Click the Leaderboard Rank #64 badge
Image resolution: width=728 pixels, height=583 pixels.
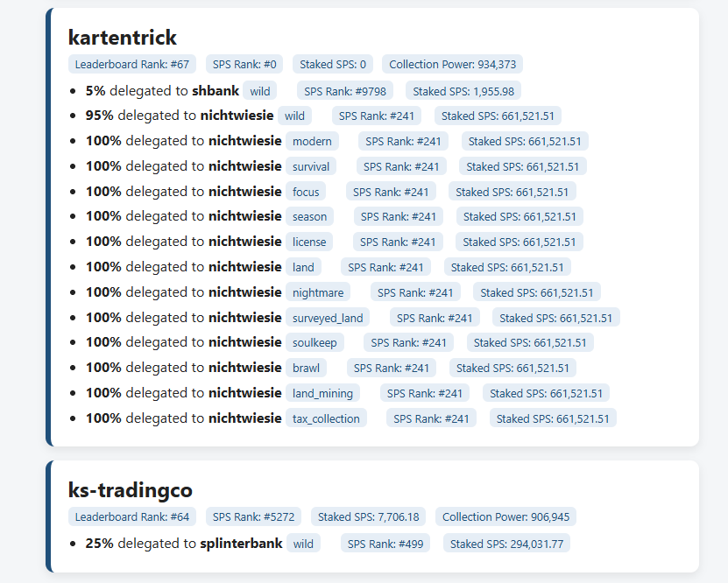tap(132, 517)
